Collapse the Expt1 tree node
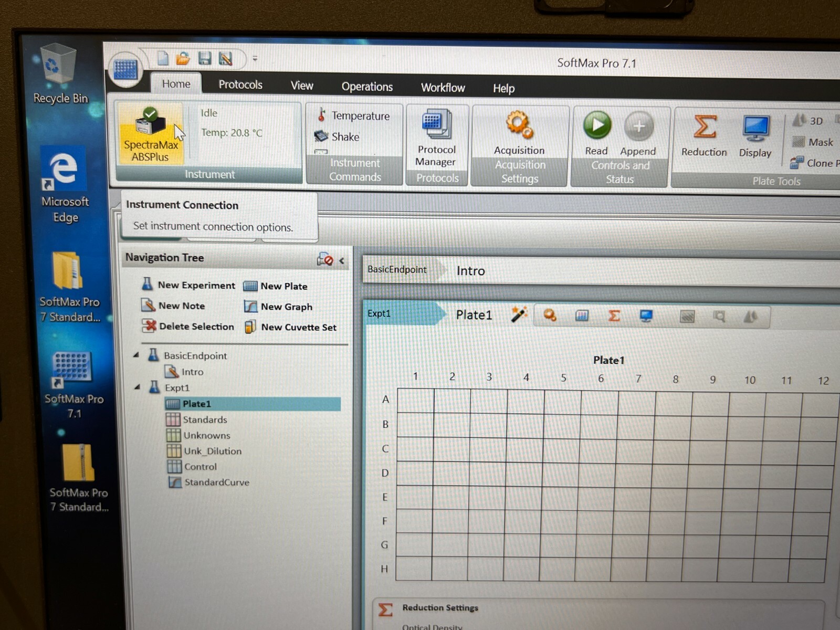The image size is (840, 630). click(137, 387)
